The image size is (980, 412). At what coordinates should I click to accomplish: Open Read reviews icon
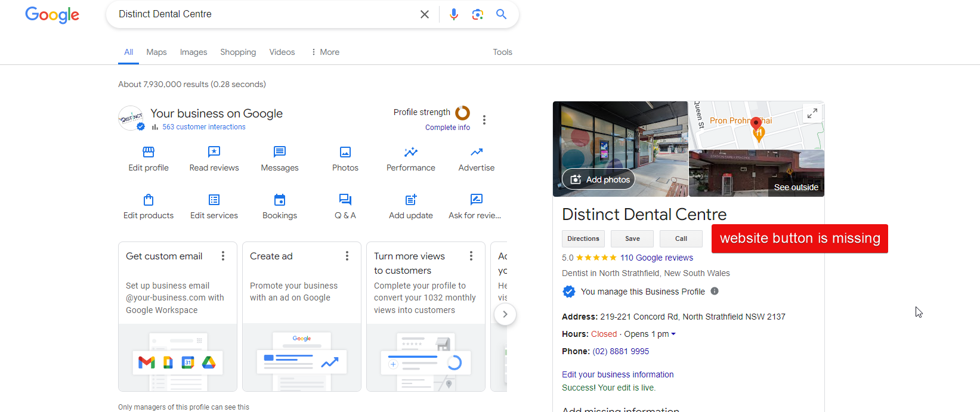pos(214,153)
